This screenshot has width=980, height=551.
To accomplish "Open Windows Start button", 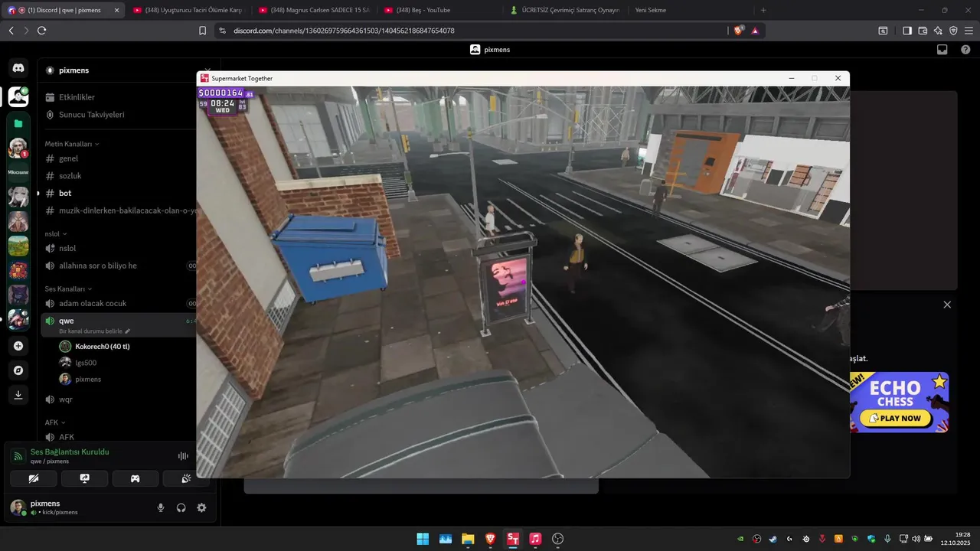I will pyautogui.click(x=423, y=539).
